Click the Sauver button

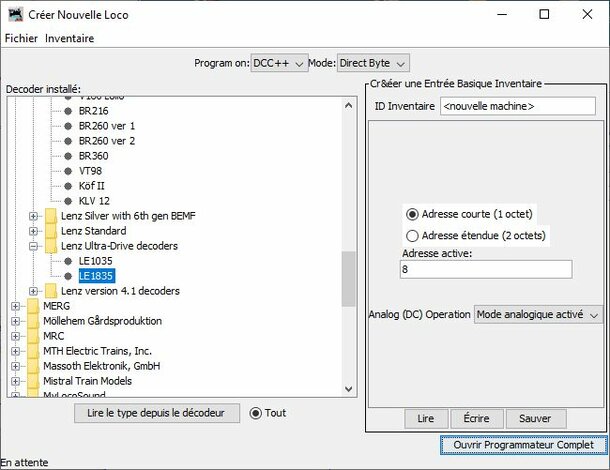535,419
